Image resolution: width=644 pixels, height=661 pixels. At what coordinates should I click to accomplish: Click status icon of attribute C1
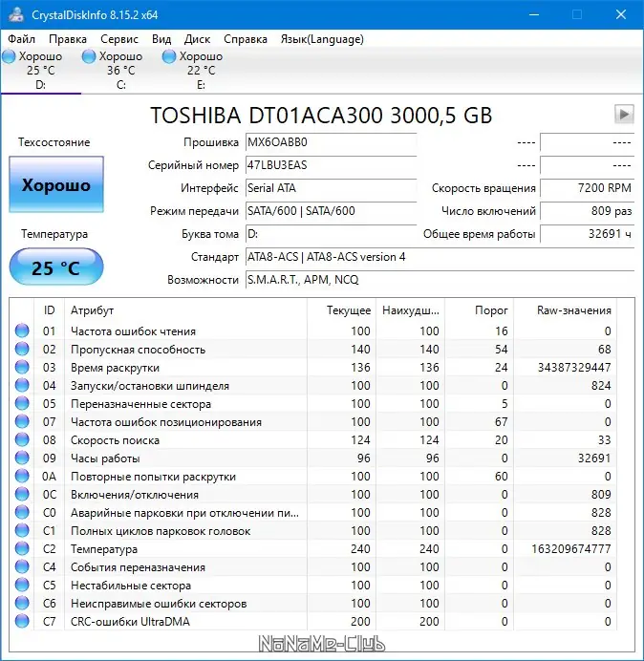click(22, 530)
